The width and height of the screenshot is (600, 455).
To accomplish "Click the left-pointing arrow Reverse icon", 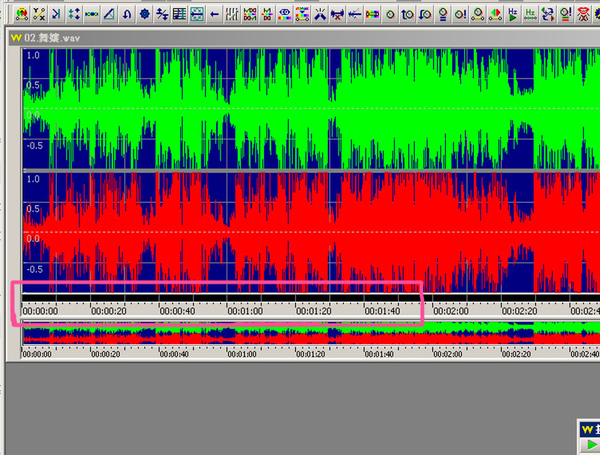I will [215, 15].
